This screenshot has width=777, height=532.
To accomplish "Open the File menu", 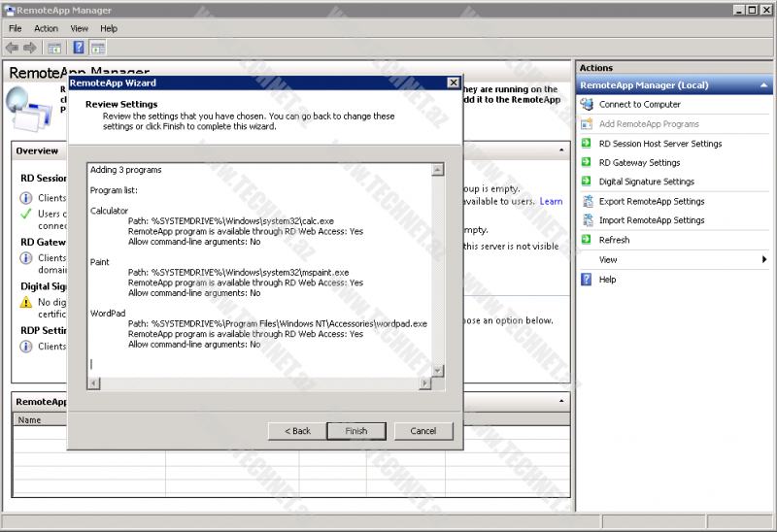I will pos(16,29).
